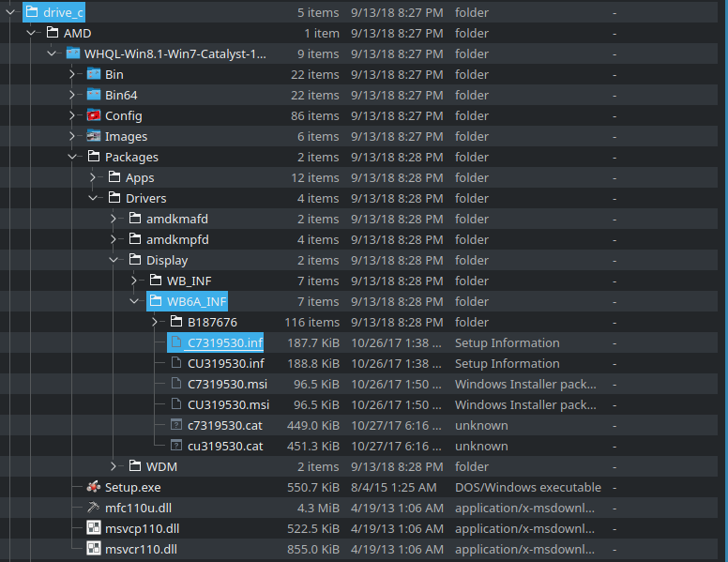Click the red Config folder icon
The width and height of the screenshot is (728, 562).
click(94, 115)
